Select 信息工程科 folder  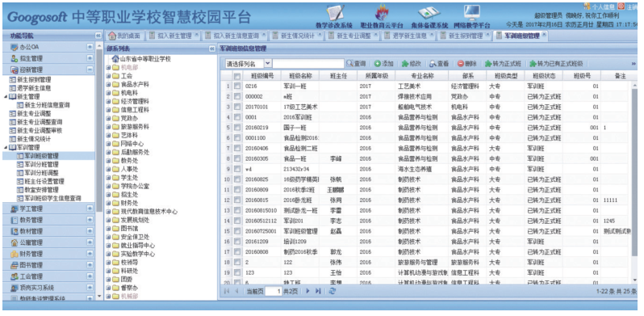[x=134, y=110]
